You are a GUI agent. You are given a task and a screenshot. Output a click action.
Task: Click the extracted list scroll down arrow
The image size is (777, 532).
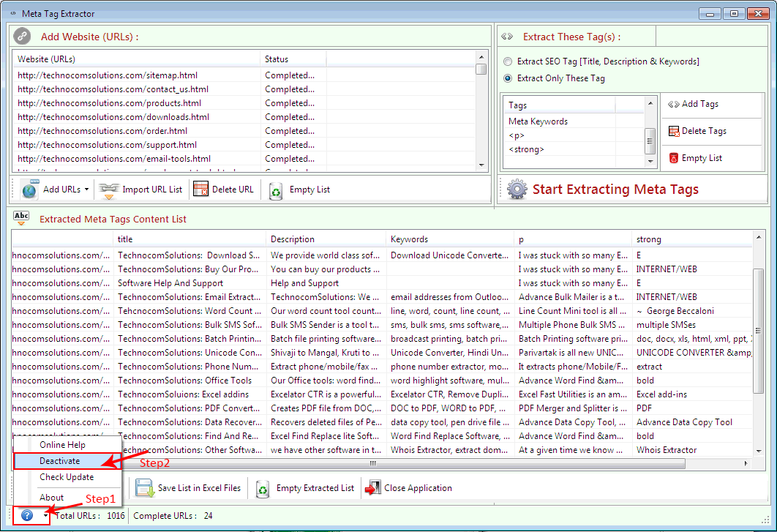(758, 452)
